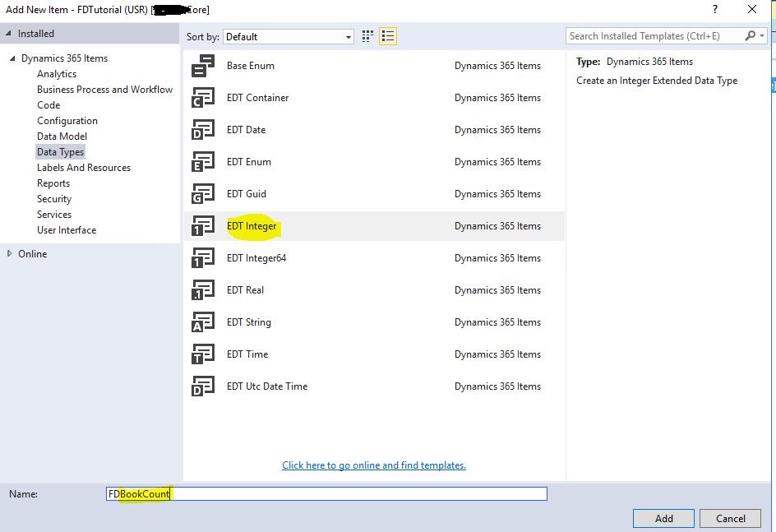Switch to small icons view
This screenshot has width=776, height=532.
(367, 36)
